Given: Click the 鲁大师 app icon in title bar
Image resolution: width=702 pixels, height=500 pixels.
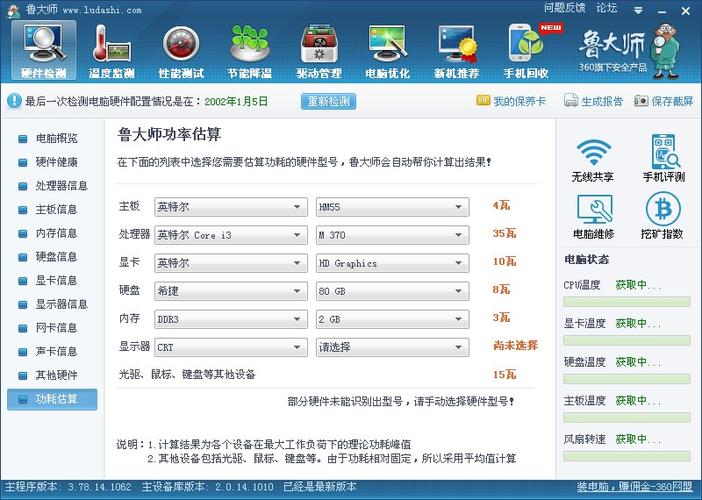Looking at the screenshot, I should pyautogui.click(x=13, y=11).
